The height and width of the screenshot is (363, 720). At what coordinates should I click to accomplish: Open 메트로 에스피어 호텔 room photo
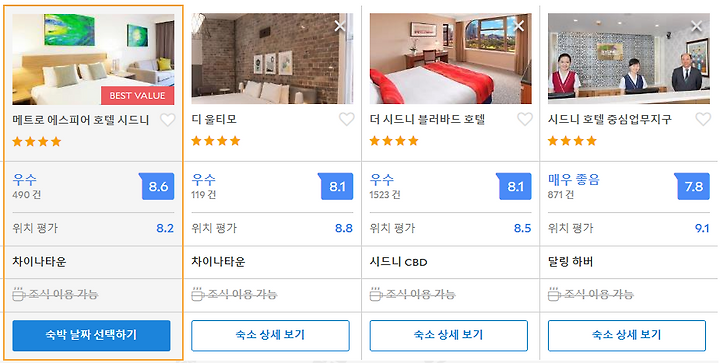pos(93,59)
